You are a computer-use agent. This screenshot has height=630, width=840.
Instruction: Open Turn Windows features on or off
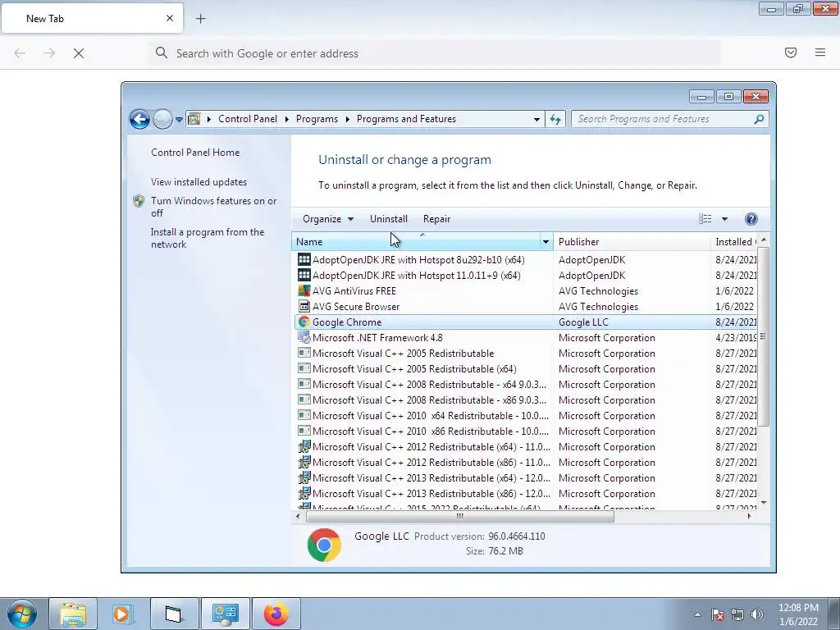pos(214,207)
